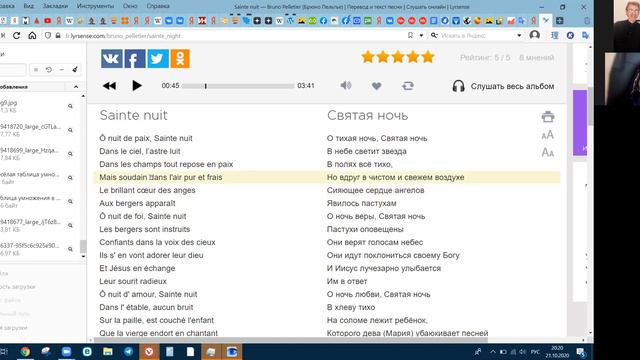Select translation line 'В хлеву тихо'
This screenshot has height=360, width=640.
tap(351, 307)
